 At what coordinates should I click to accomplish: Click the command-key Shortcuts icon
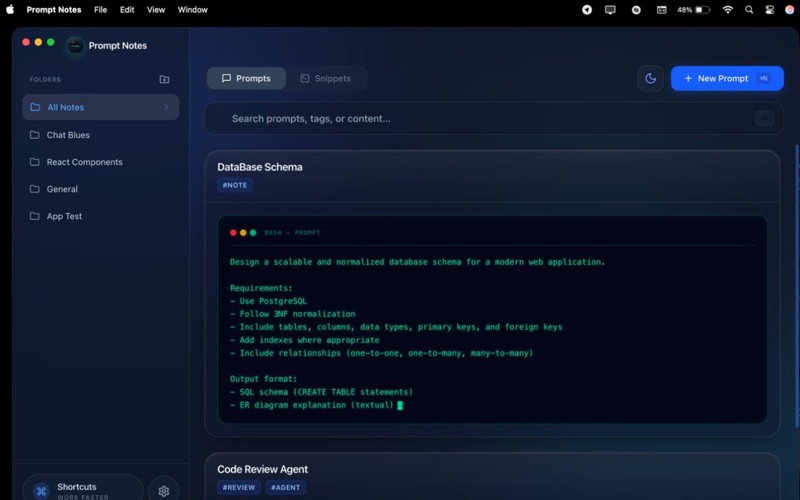point(41,491)
